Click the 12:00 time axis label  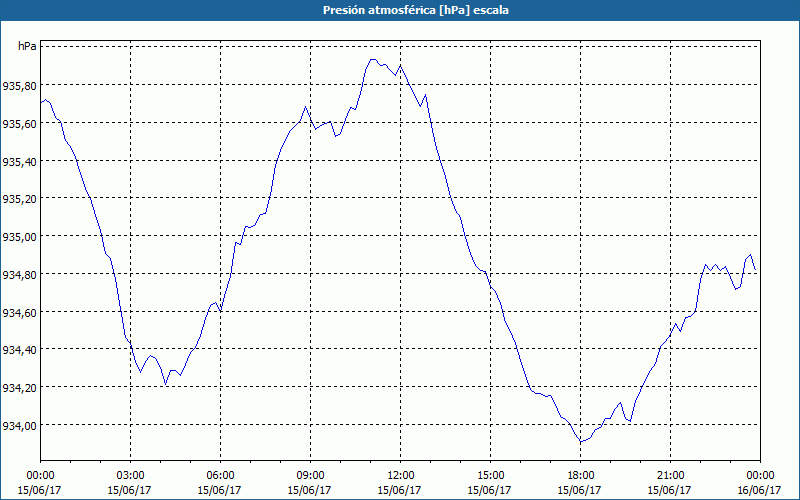point(401,476)
